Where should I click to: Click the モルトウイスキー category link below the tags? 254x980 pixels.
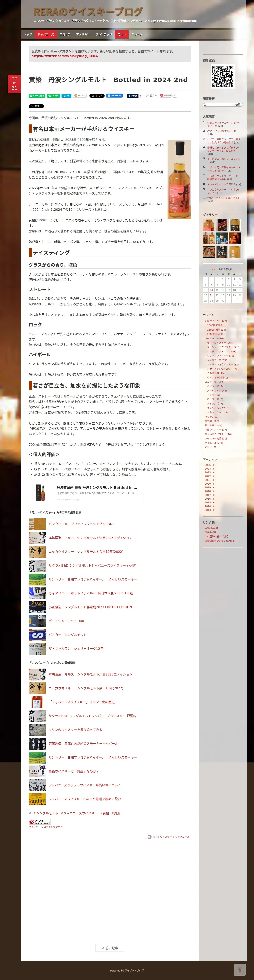point(162,837)
